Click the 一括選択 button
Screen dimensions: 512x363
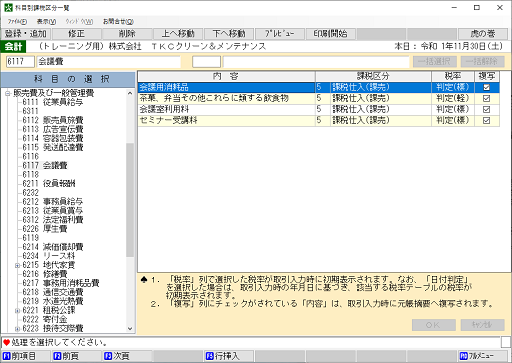pos(435,62)
